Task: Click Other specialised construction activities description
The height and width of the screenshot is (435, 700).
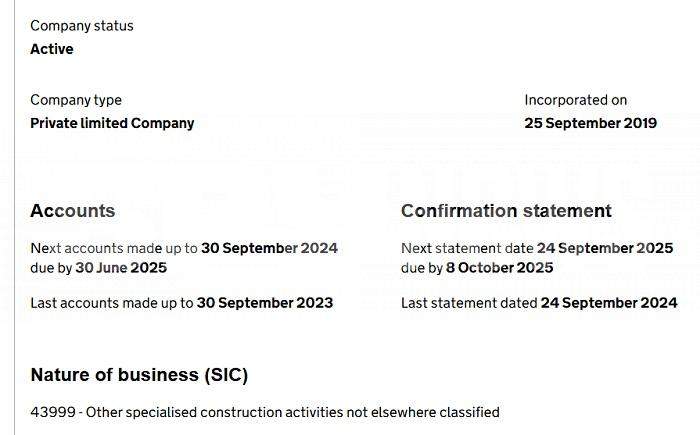Action: click(292, 412)
